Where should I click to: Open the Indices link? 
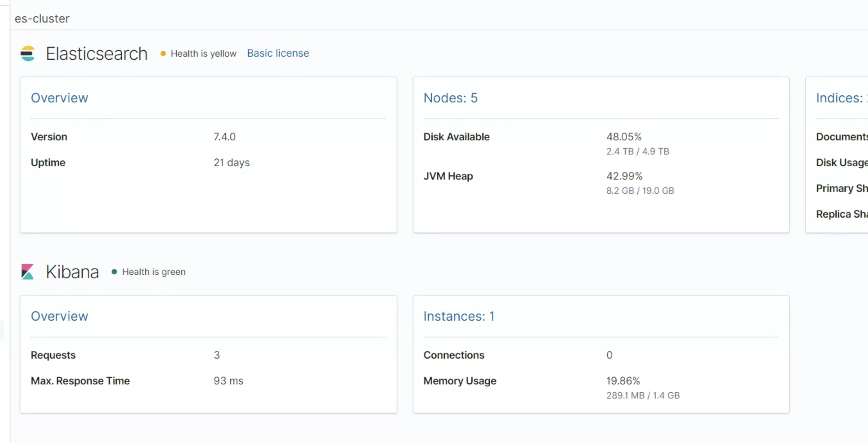[842, 98]
